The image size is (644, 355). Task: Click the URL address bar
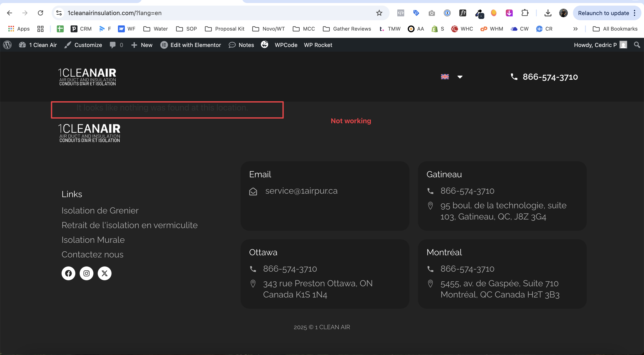click(x=215, y=13)
